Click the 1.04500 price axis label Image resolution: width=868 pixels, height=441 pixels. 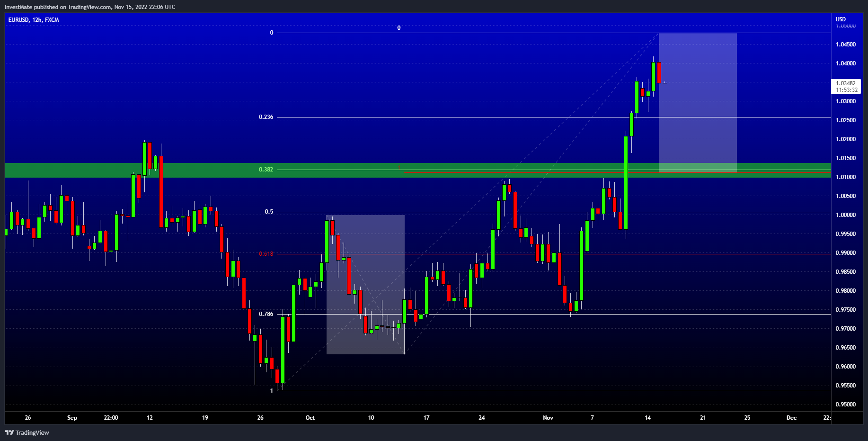click(846, 45)
